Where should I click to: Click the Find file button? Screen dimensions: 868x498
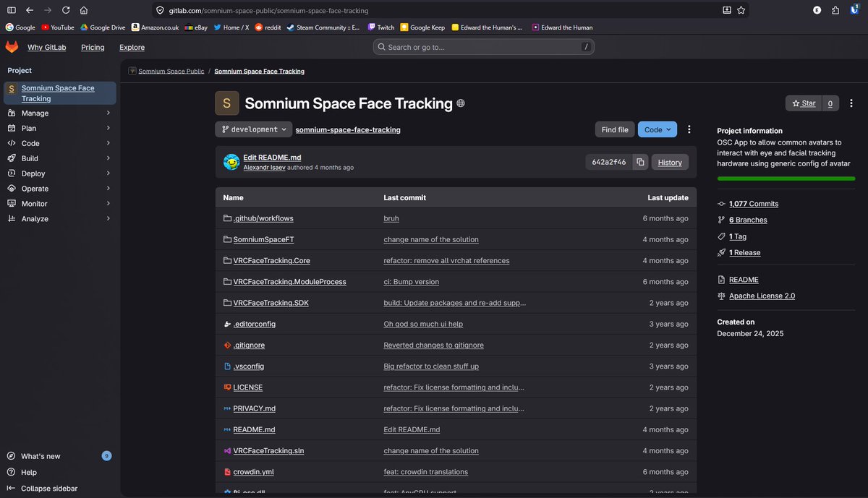pos(615,129)
